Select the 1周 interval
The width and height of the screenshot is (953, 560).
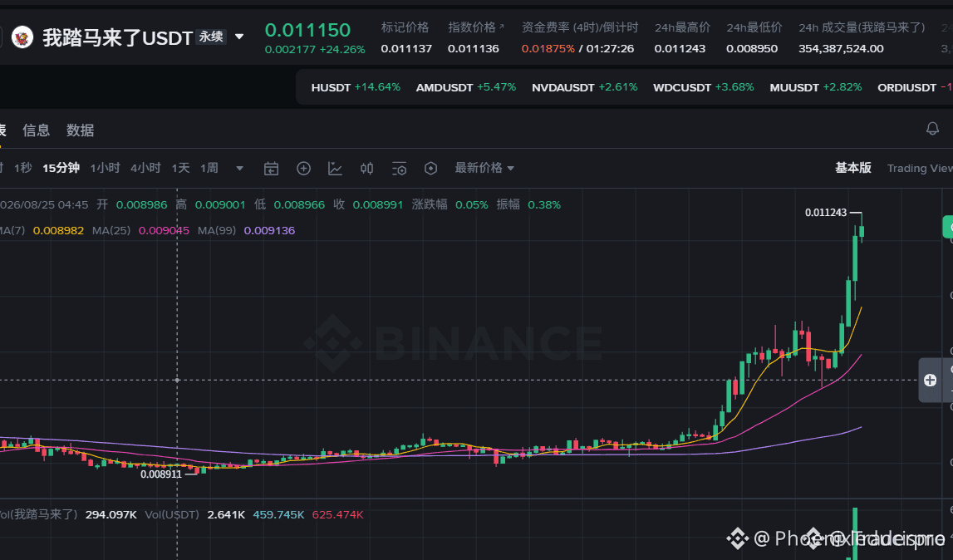click(x=209, y=168)
